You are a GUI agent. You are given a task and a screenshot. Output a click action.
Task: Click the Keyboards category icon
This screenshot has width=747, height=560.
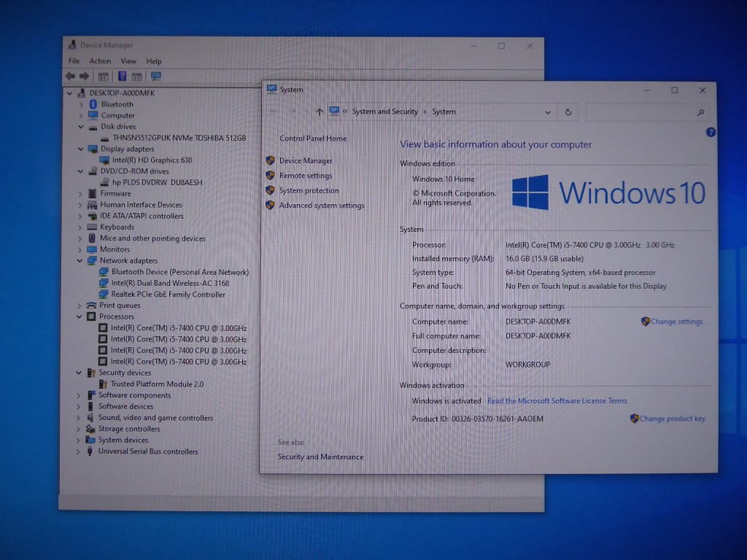pyautogui.click(x=92, y=227)
